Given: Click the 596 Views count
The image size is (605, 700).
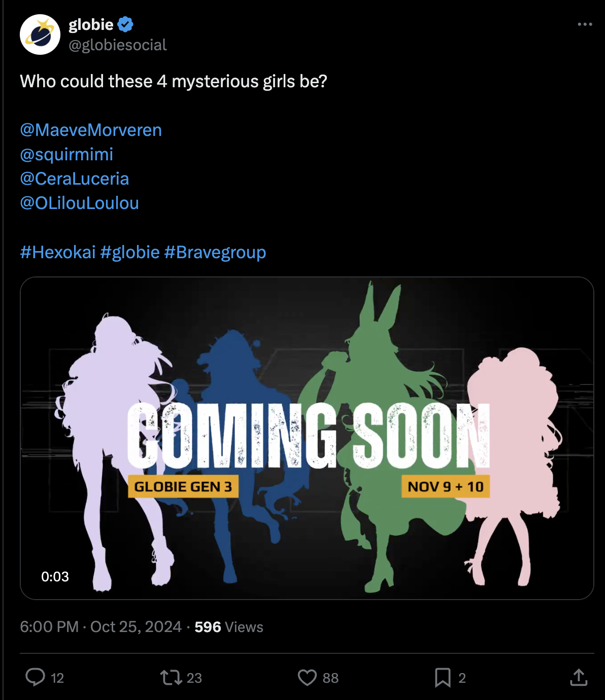Looking at the screenshot, I should pyautogui.click(x=229, y=627).
